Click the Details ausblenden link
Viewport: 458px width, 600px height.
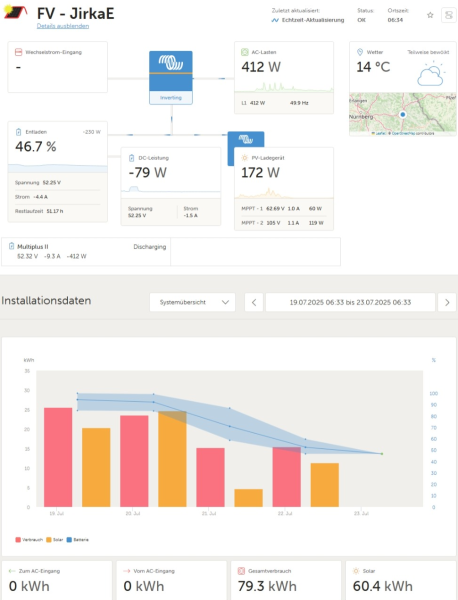[63, 26]
